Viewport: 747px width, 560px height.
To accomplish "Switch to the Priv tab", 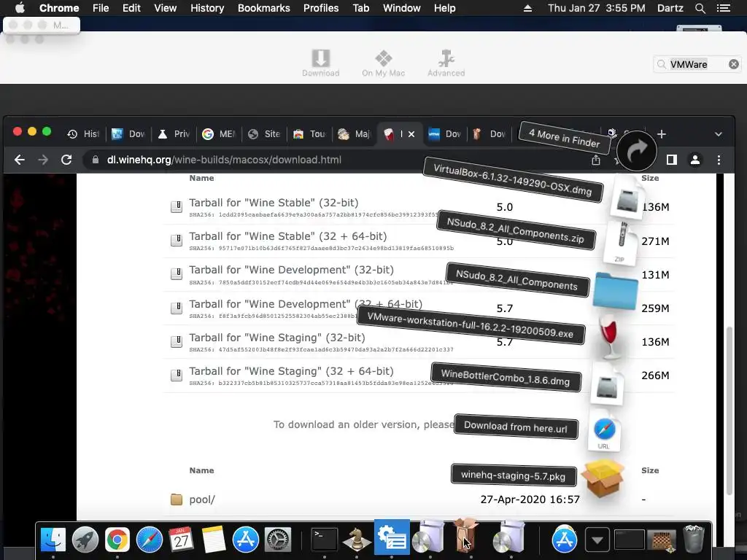I will tap(174, 134).
